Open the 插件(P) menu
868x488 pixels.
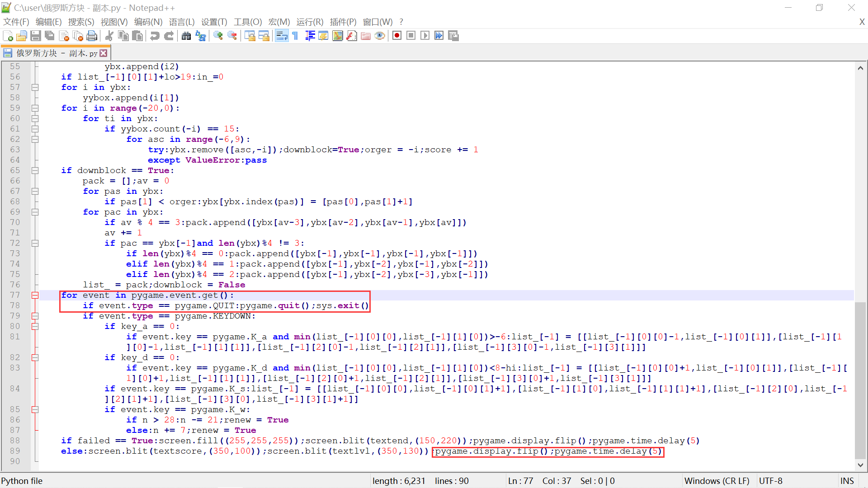point(343,22)
